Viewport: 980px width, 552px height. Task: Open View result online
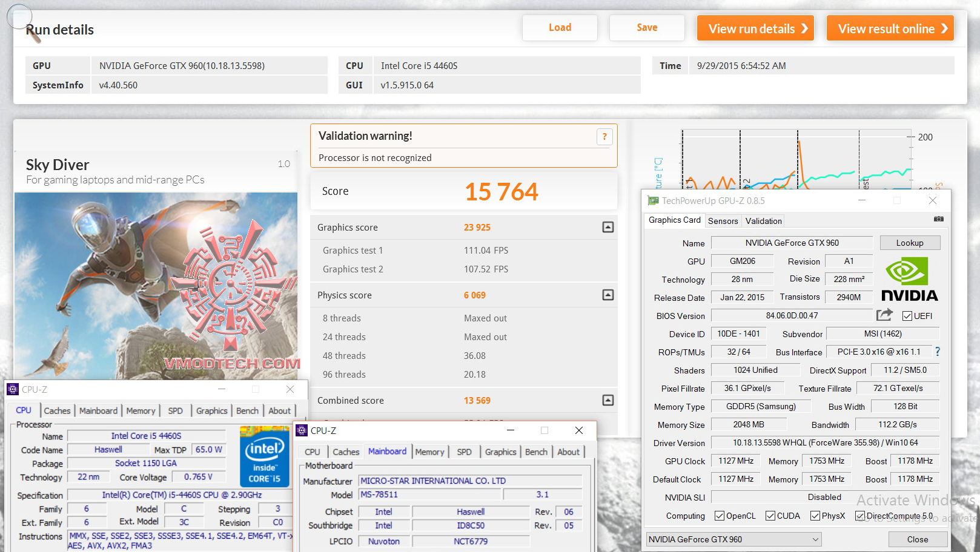coord(890,28)
